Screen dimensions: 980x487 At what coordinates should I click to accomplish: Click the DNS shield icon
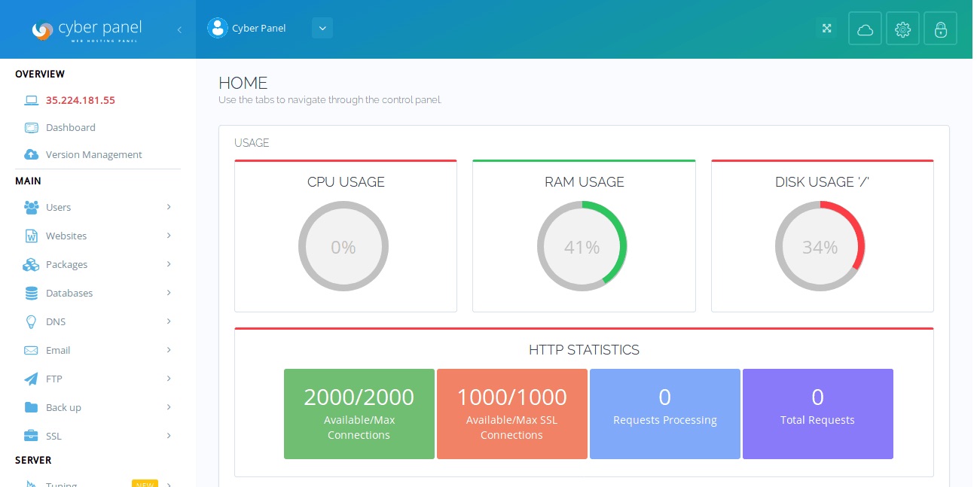(32, 321)
